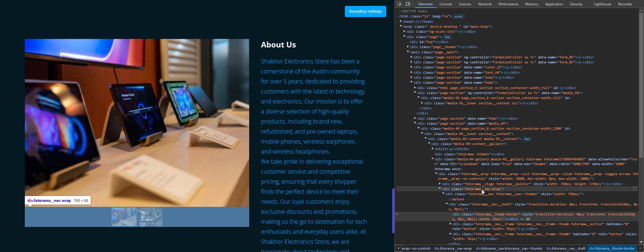
Task: Click the scroll badge on html tag
Action: pyautogui.click(x=459, y=17)
